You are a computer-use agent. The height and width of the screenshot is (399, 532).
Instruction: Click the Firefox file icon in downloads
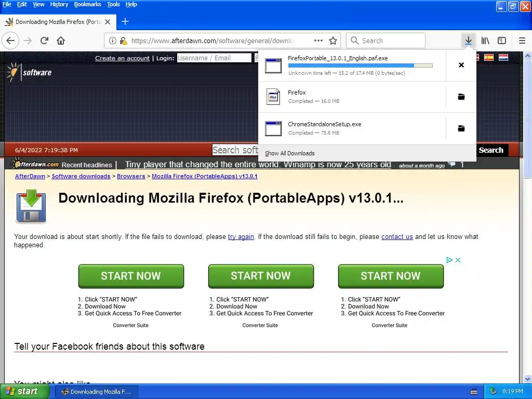click(273, 97)
